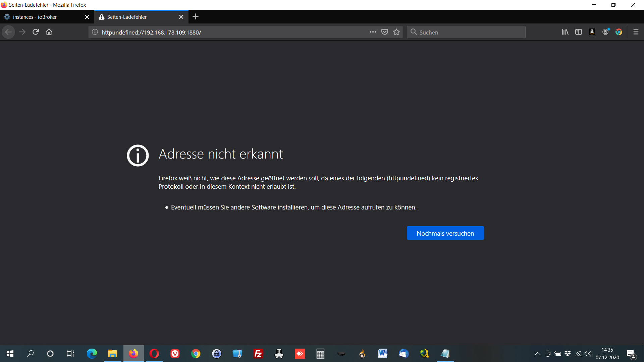Screen dimensions: 644x362
Task: Show site information icon in address bar
Action: [95, 32]
